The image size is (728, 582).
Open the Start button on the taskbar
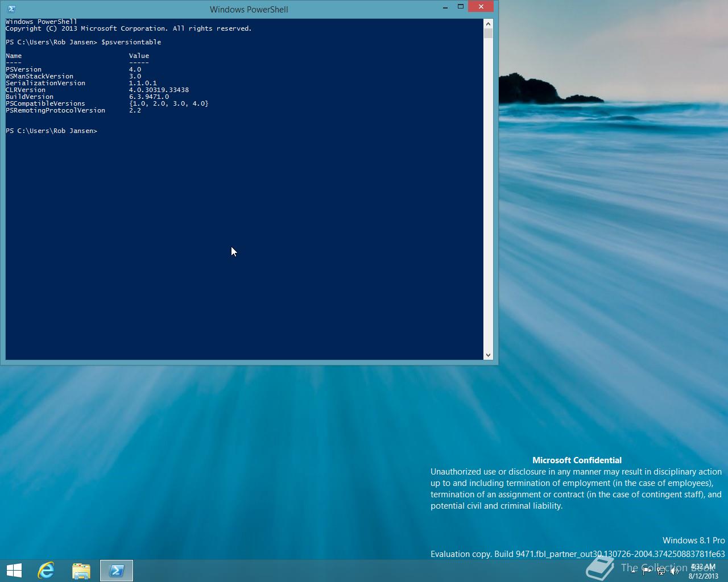coord(14,570)
